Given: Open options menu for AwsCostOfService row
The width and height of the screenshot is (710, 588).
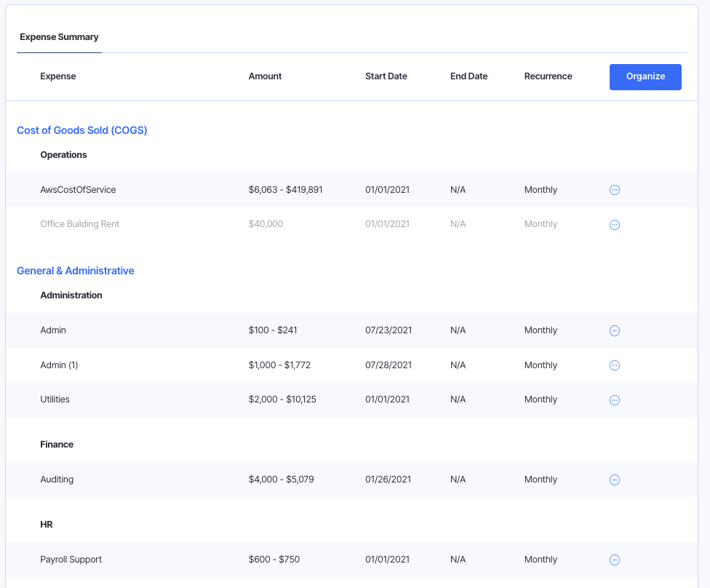Looking at the screenshot, I should pos(614,190).
